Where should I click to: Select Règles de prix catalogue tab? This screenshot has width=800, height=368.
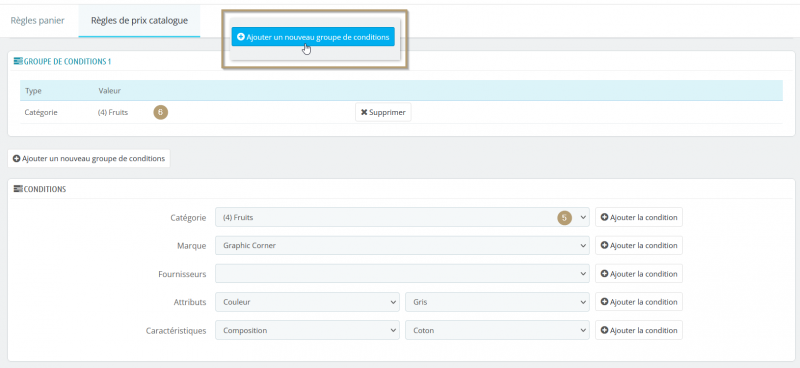click(x=139, y=21)
